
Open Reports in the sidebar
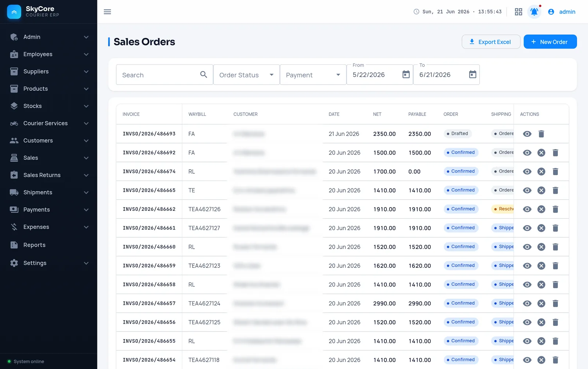49,245
